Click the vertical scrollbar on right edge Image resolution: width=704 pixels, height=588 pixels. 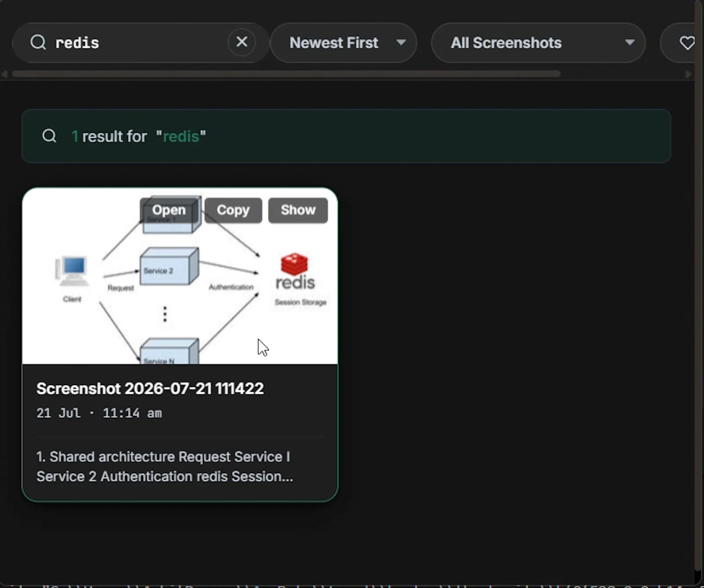coord(699,286)
